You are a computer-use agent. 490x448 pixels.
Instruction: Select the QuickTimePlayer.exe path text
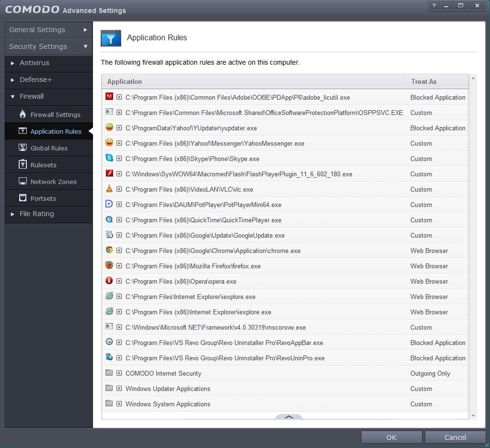[203, 220]
